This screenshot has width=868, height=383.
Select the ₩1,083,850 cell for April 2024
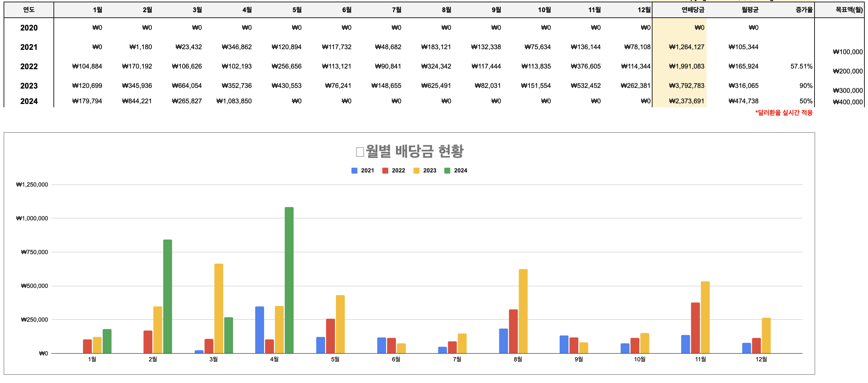(234, 101)
